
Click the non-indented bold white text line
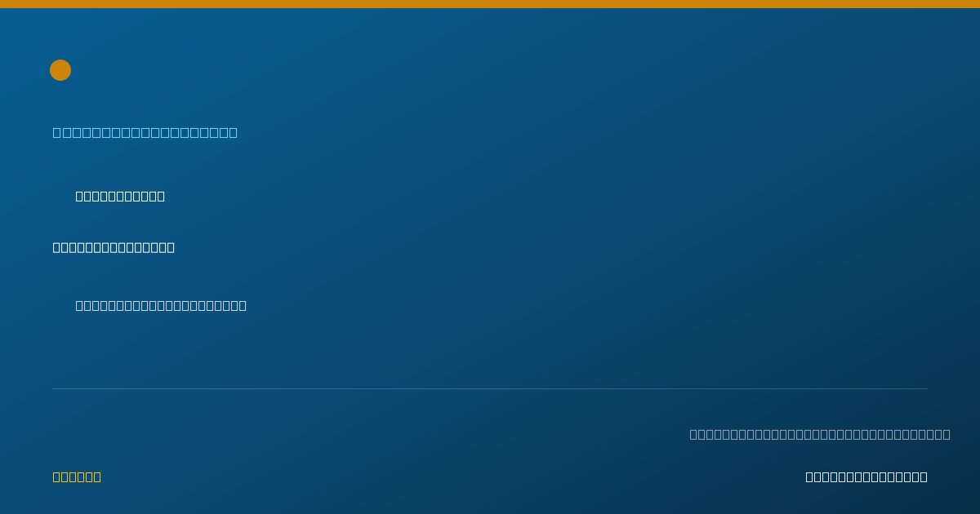[x=114, y=247]
